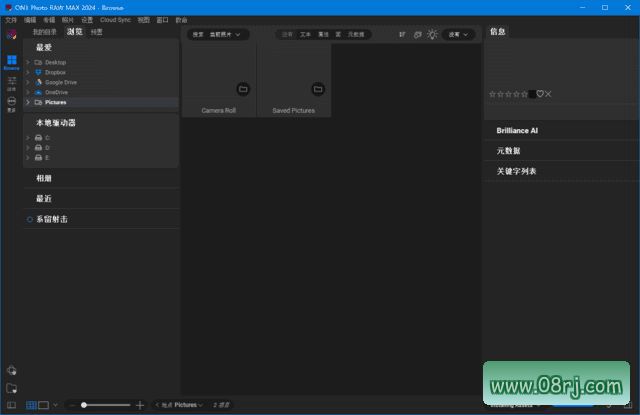Image resolution: width=640 pixels, height=415 pixels.
Task: Click the Camera Roll folder badge icon
Action: pos(243,89)
